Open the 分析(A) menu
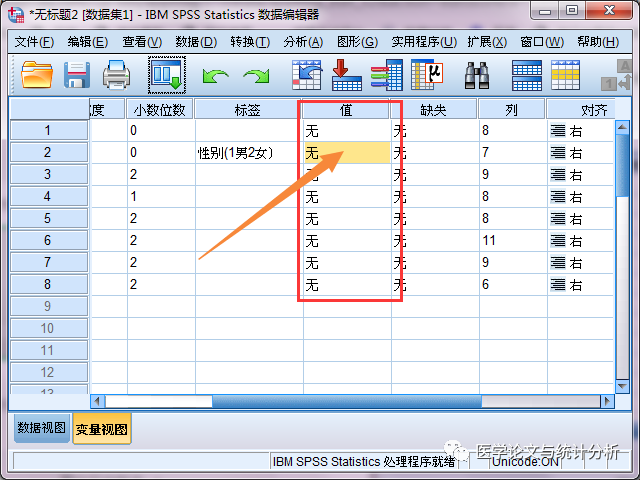Viewport: 640px width, 480px height. click(303, 42)
